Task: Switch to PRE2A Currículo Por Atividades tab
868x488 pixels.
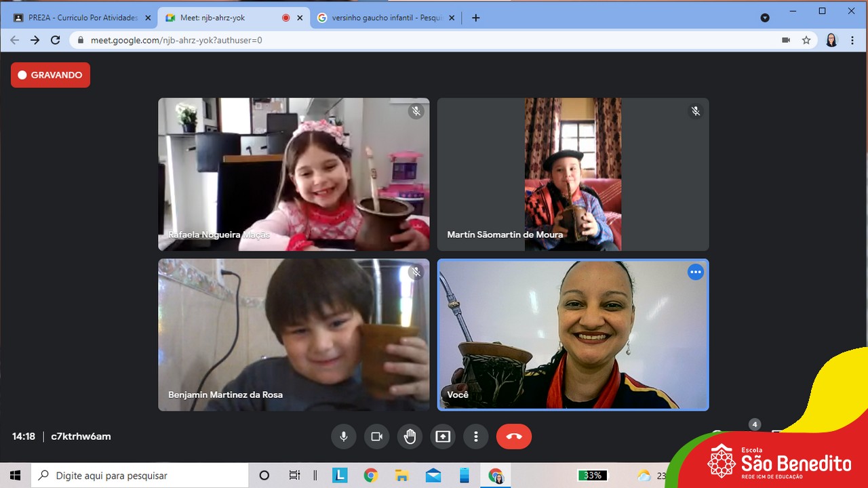Action: pos(82,18)
